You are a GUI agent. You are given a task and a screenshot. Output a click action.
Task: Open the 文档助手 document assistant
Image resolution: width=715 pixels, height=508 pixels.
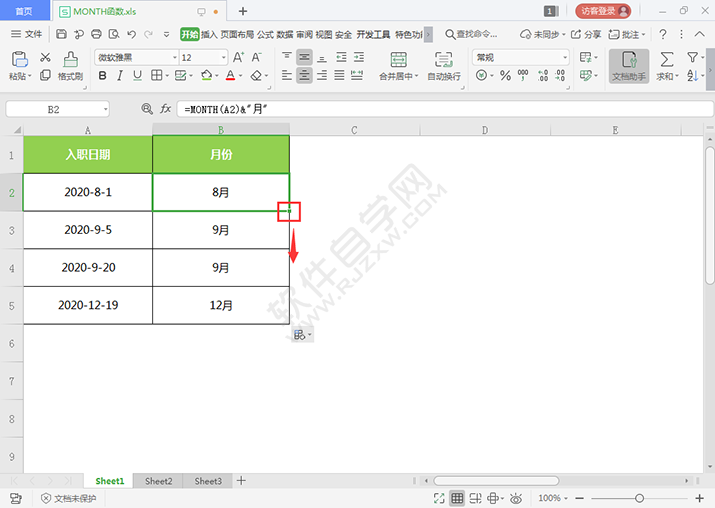click(629, 65)
